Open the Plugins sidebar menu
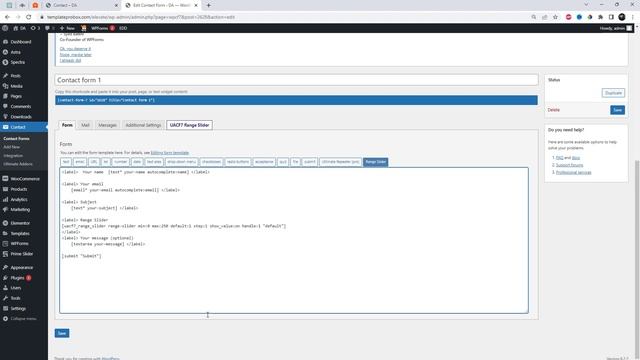The image size is (640, 360). pos(17,278)
